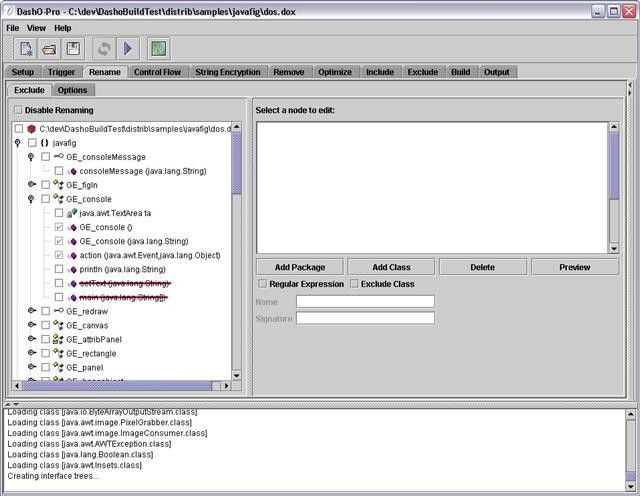Image resolution: width=640 pixels, height=496 pixels.
Task: Open the File menu
Action: coord(13,28)
